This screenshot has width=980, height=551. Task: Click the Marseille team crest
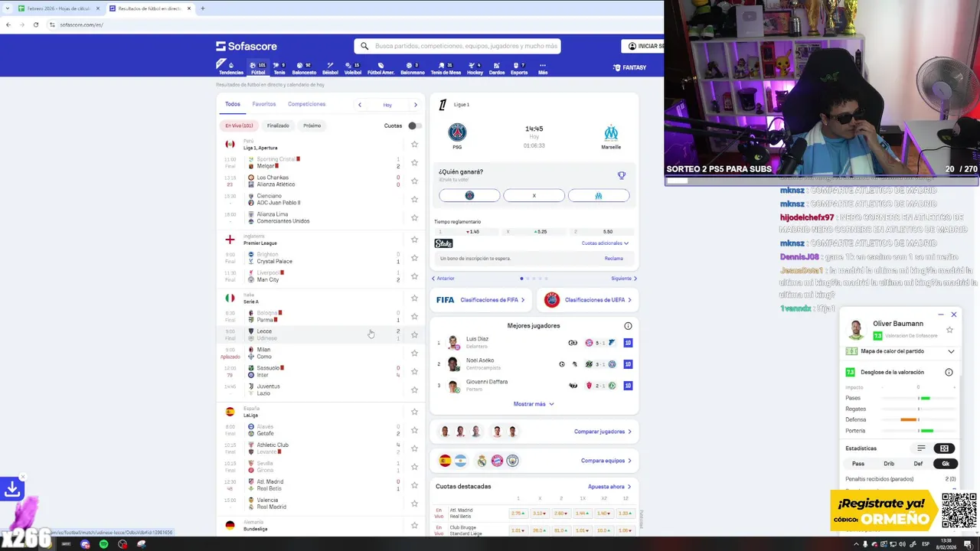coord(611,132)
